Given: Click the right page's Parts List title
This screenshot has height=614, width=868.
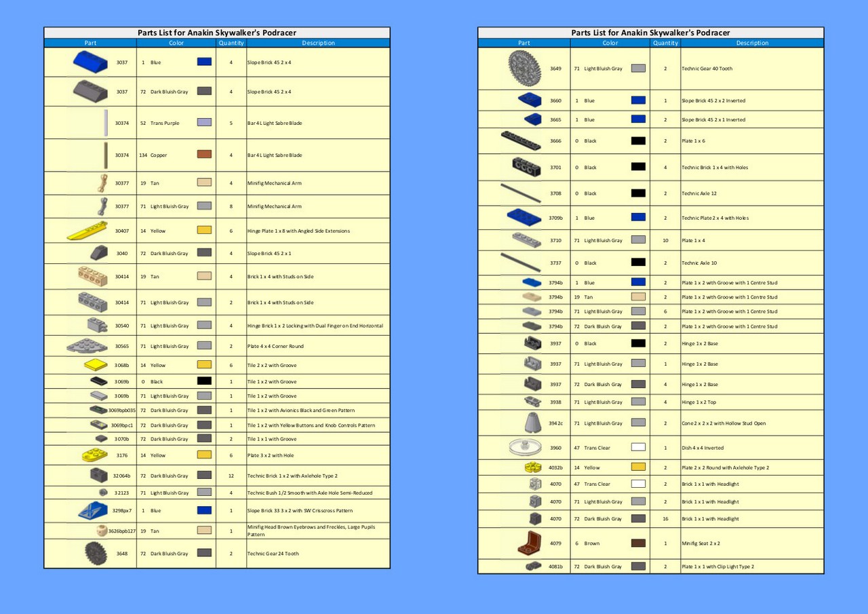Looking at the screenshot, I should tap(651, 33).
